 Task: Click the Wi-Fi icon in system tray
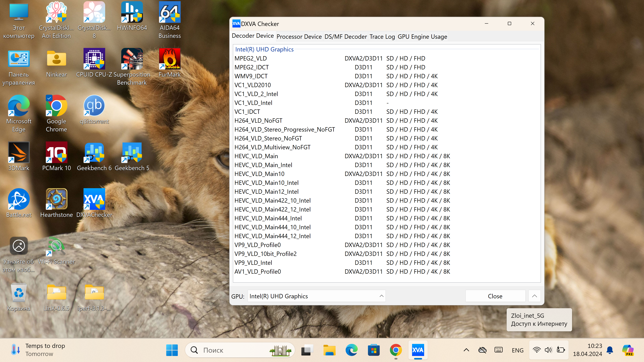tap(536, 350)
